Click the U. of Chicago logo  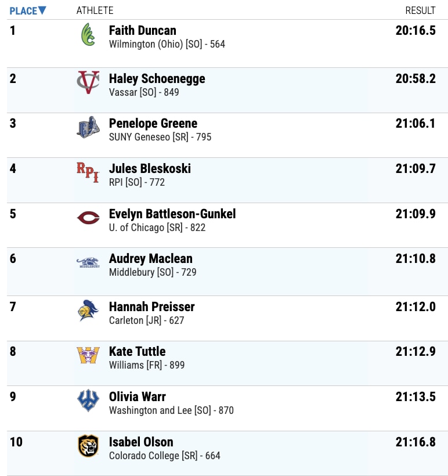click(88, 218)
